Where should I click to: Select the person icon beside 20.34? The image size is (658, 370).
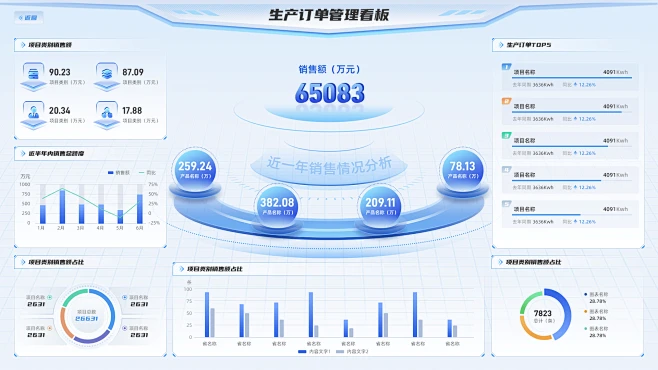pos(33,112)
